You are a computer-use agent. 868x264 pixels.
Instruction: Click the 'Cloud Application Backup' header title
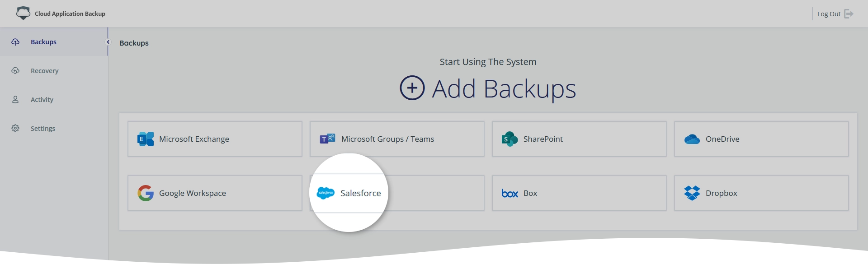pyautogui.click(x=70, y=14)
